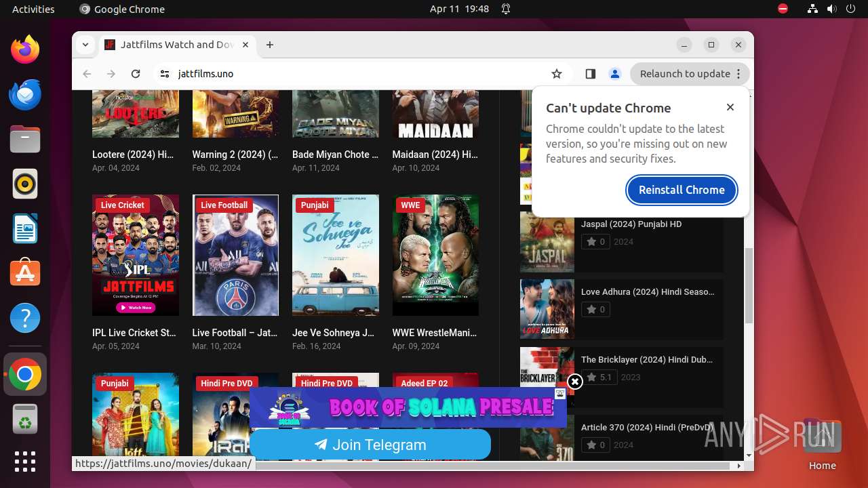Open Jee Ve Sohneya title link

pyautogui.click(x=333, y=333)
